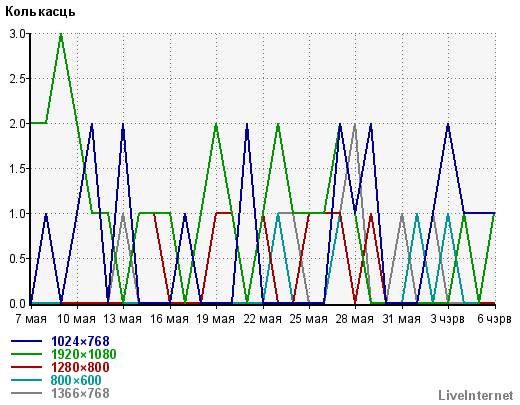Click the 1024×768 legend label
Image resolution: width=520 pixels, height=405 pixels.
click(x=80, y=341)
